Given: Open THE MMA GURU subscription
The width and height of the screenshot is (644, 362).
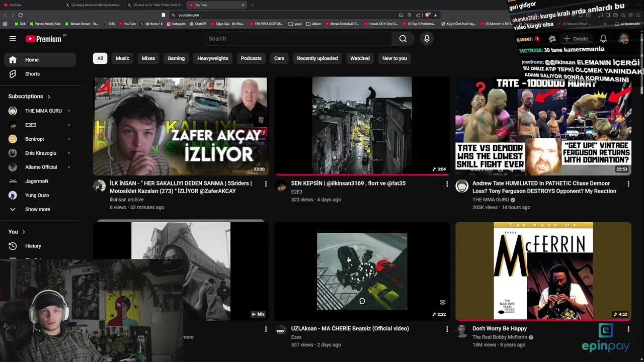Looking at the screenshot, I should [x=40, y=111].
